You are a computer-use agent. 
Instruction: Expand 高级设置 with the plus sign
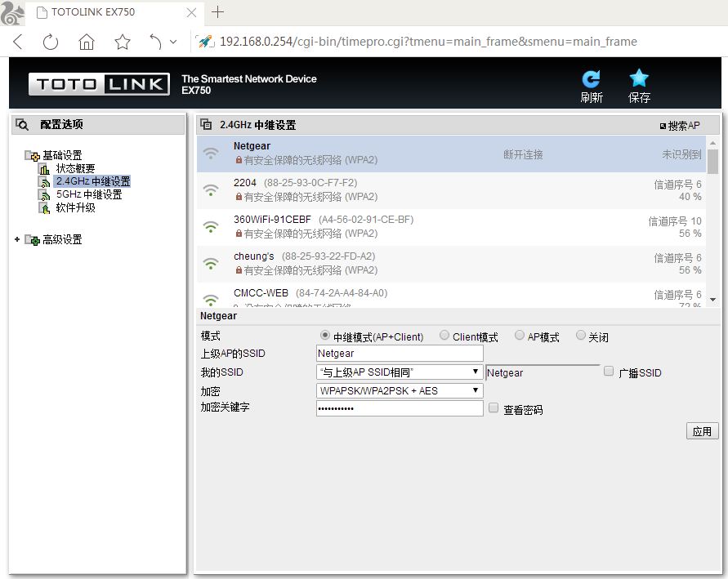click(x=17, y=239)
